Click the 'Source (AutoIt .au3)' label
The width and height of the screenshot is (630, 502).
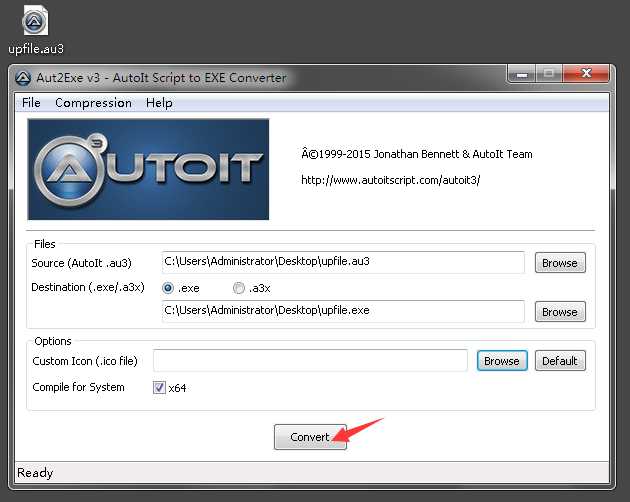click(82, 263)
